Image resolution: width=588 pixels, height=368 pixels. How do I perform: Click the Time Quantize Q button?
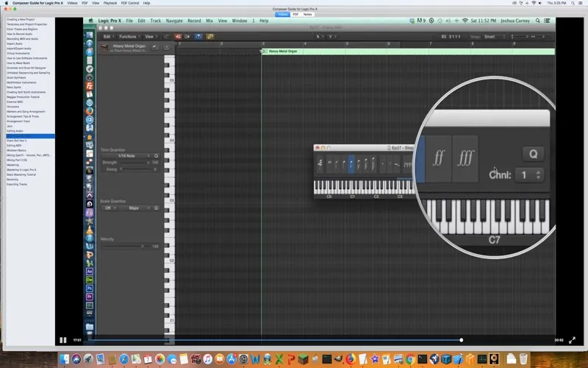coord(156,156)
